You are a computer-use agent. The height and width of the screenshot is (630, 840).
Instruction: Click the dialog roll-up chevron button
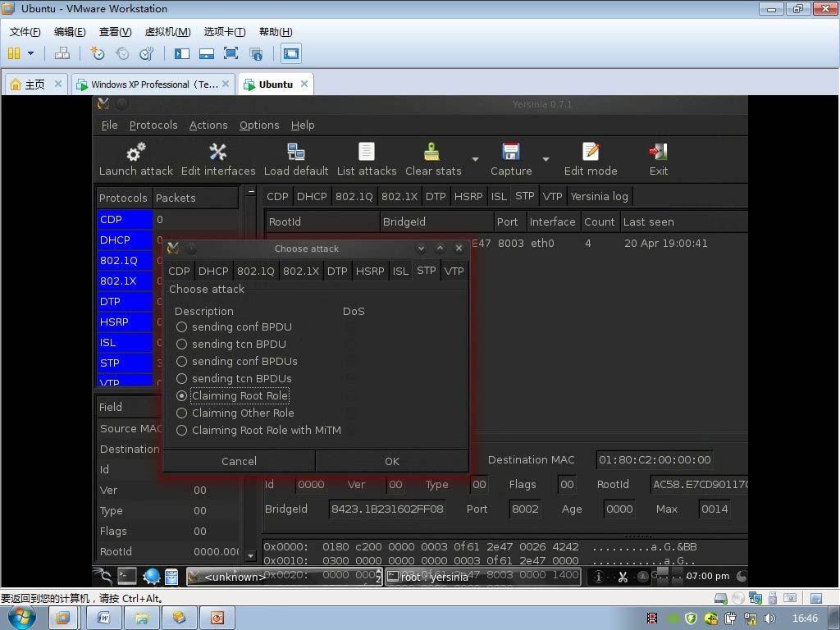[440, 248]
